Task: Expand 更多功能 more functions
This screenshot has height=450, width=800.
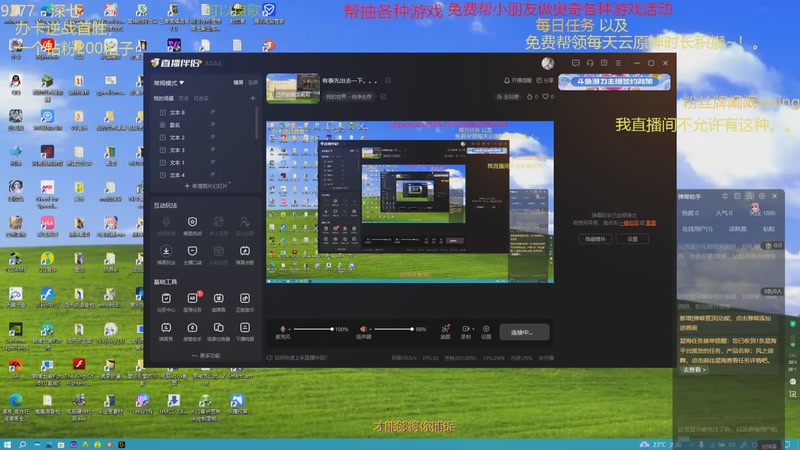Action: 206,356
